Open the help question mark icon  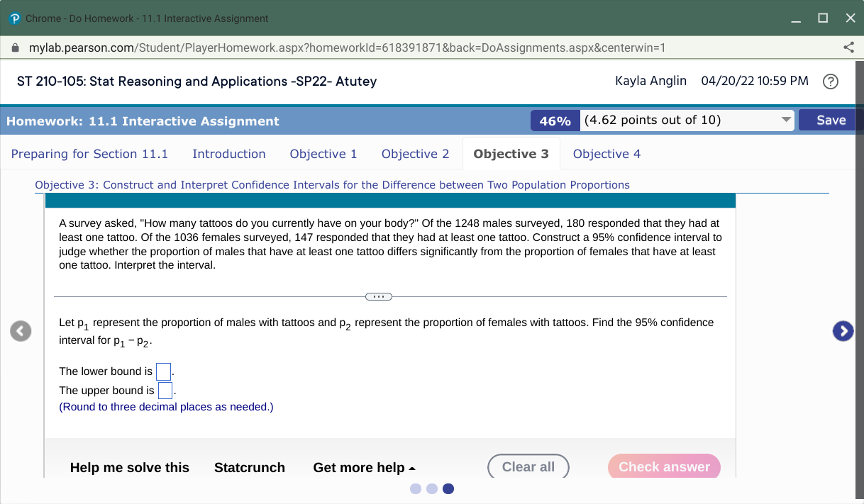click(x=830, y=81)
